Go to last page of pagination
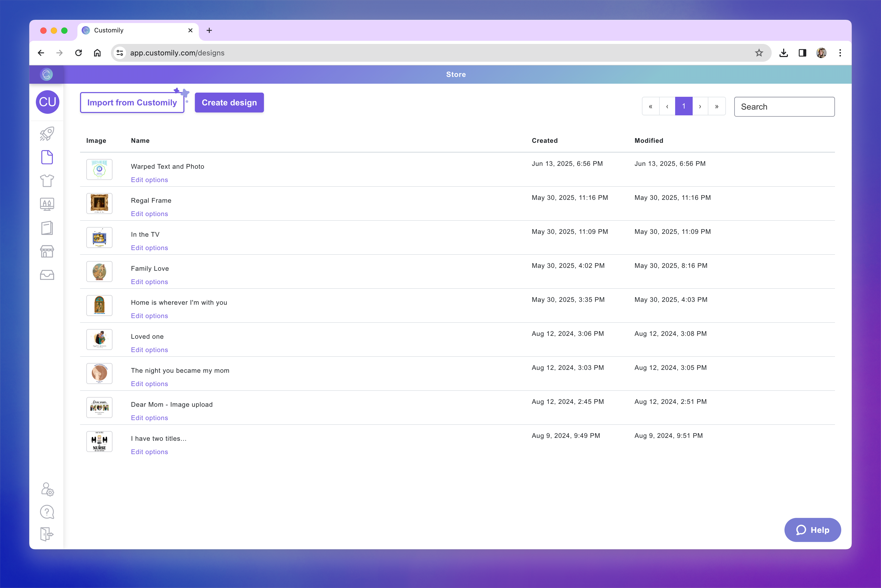This screenshot has height=588, width=881. tap(716, 106)
